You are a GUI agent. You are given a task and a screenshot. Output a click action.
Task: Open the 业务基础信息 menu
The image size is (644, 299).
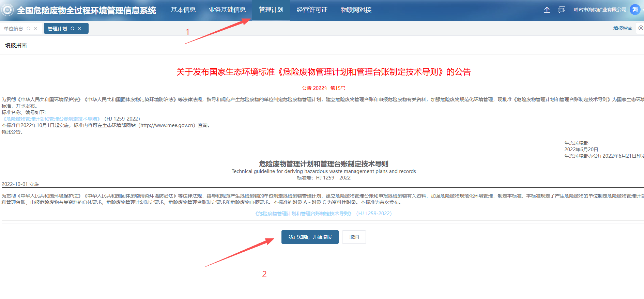point(227,10)
